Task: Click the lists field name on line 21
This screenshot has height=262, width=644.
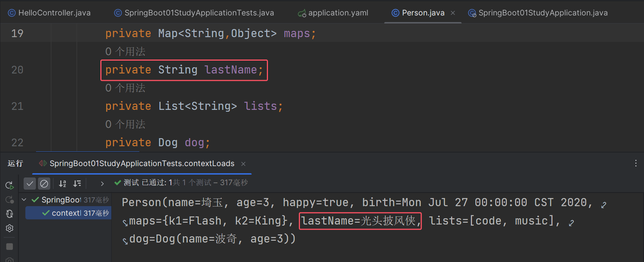Action: point(260,106)
